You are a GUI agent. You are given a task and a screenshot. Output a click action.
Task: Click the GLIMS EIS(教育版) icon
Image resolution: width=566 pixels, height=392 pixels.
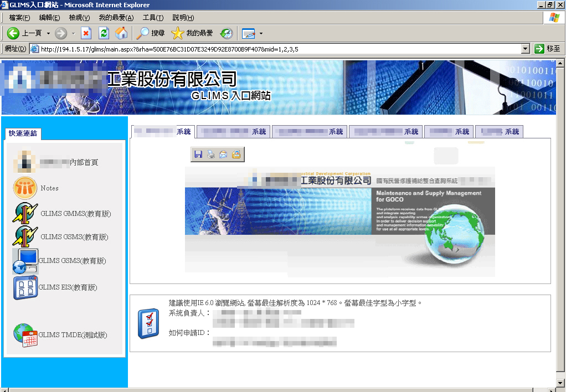tap(25, 287)
